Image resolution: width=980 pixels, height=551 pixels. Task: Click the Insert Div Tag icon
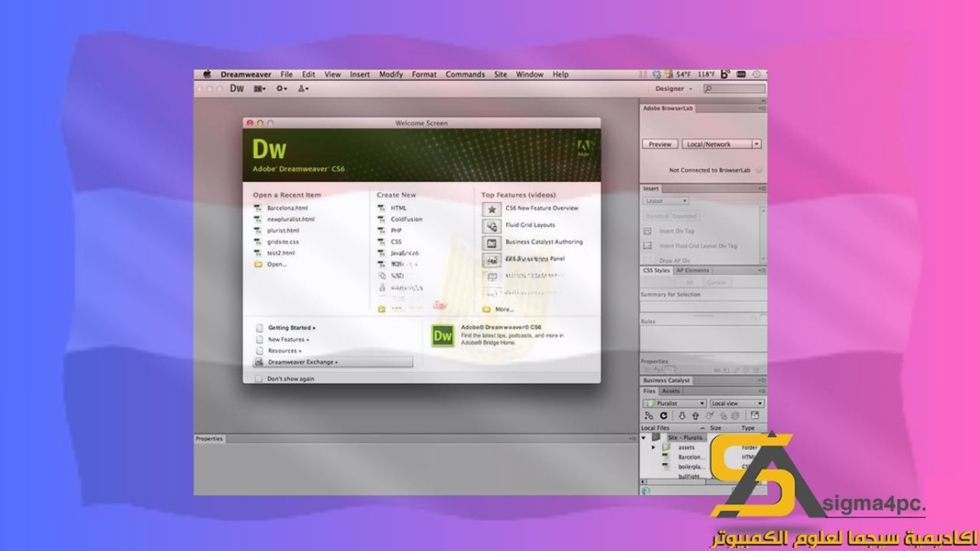648,230
